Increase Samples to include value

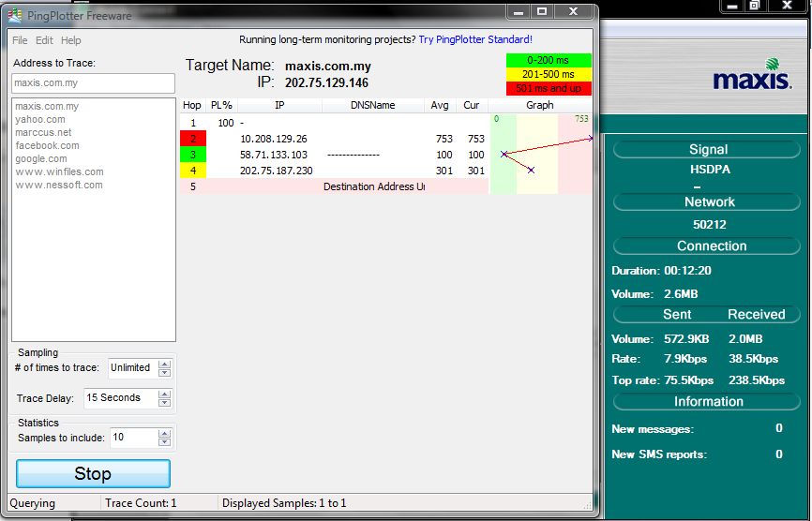[x=165, y=434]
